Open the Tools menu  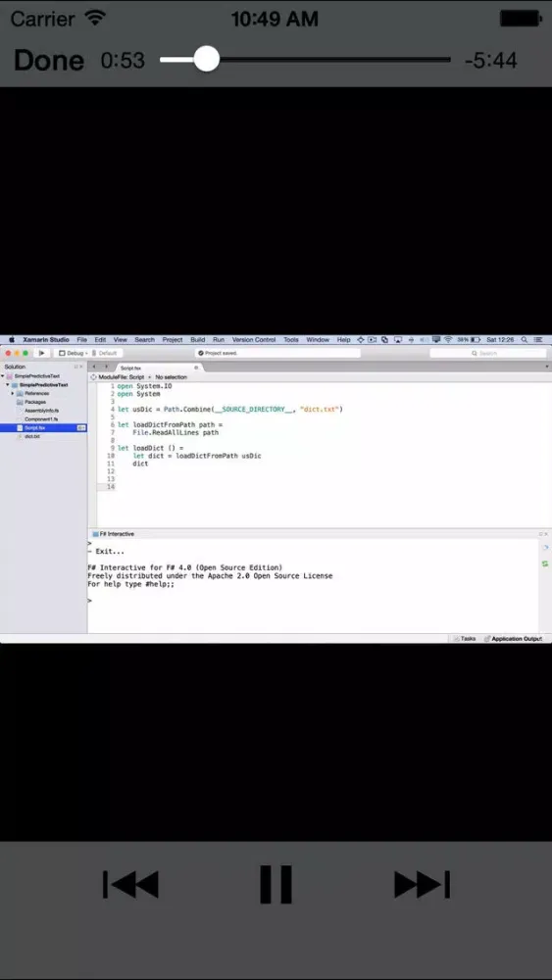coord(290,339)
